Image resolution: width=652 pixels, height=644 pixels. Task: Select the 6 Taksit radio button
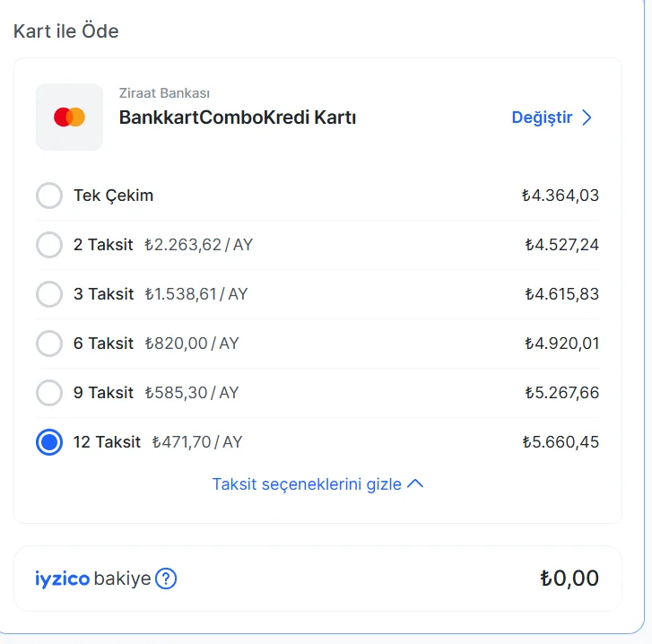[x=49, y=343]
